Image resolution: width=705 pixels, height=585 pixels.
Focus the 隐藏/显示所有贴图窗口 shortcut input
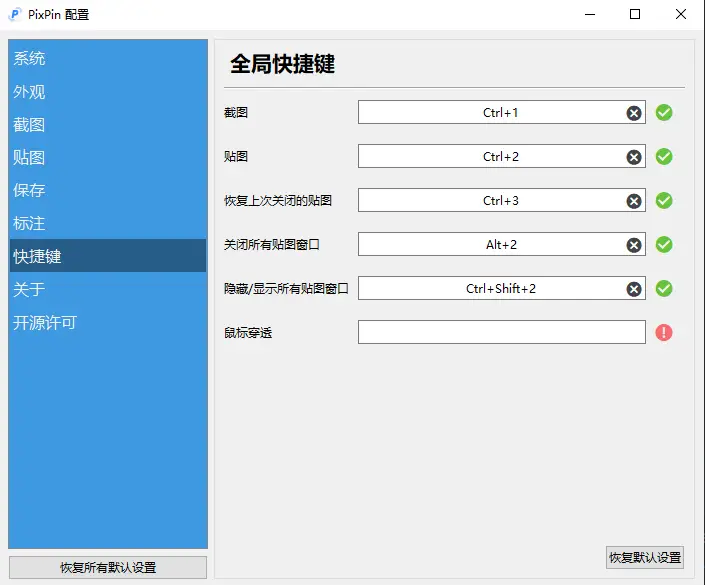tap(502, 289)
